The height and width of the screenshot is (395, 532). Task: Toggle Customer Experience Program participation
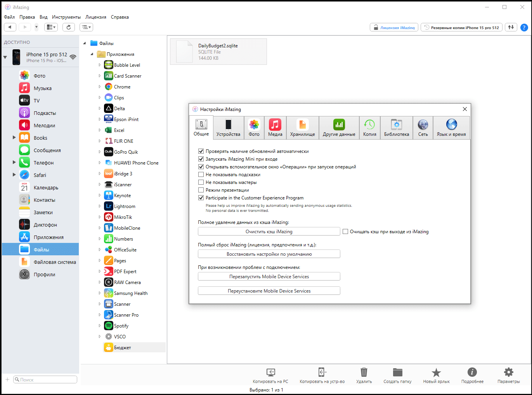(201, 198)
